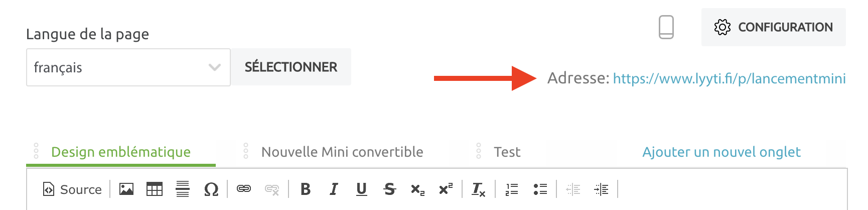Insert a bulleted list
The height and width of the screenshot is (210, 868).
click(x=540, y=189)
